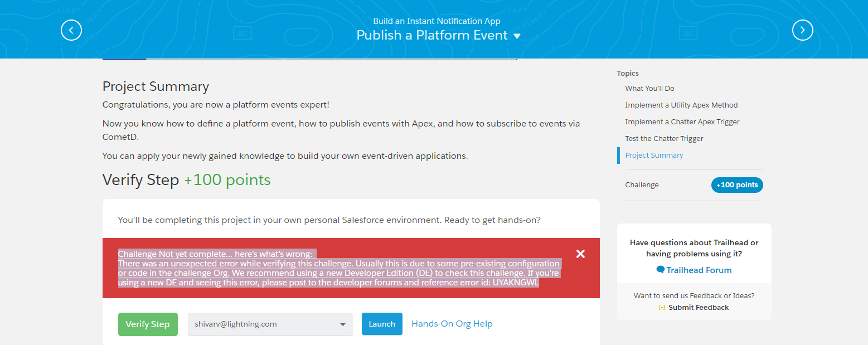
Task: Dismiss the red error message
Action: pyautogui.click(x=580, y=254)
